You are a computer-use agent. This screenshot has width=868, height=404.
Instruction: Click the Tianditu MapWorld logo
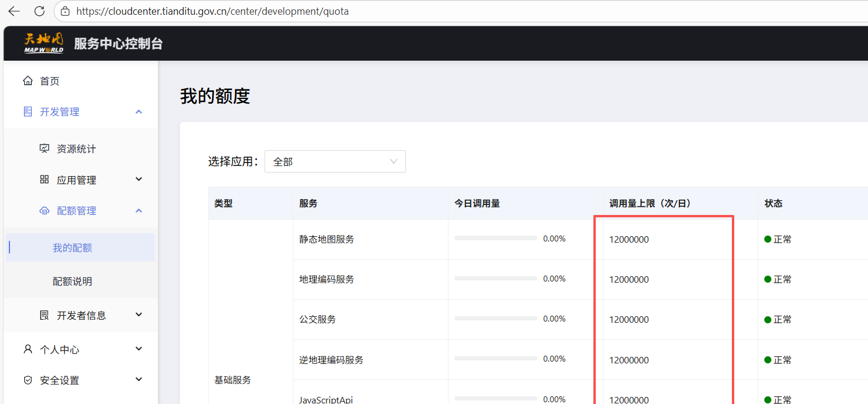pyautogui.click(x=44, y=44)
